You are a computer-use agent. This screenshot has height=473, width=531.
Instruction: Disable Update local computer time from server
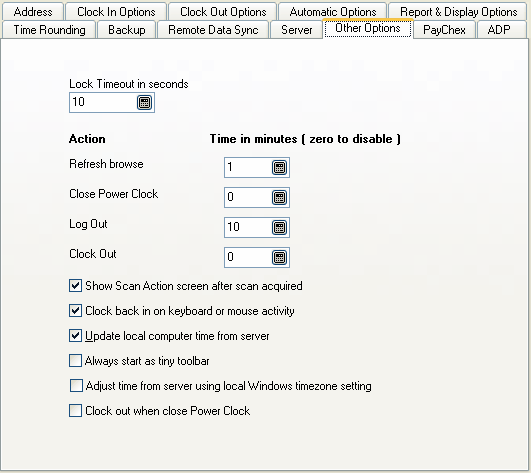coord(75,336)
